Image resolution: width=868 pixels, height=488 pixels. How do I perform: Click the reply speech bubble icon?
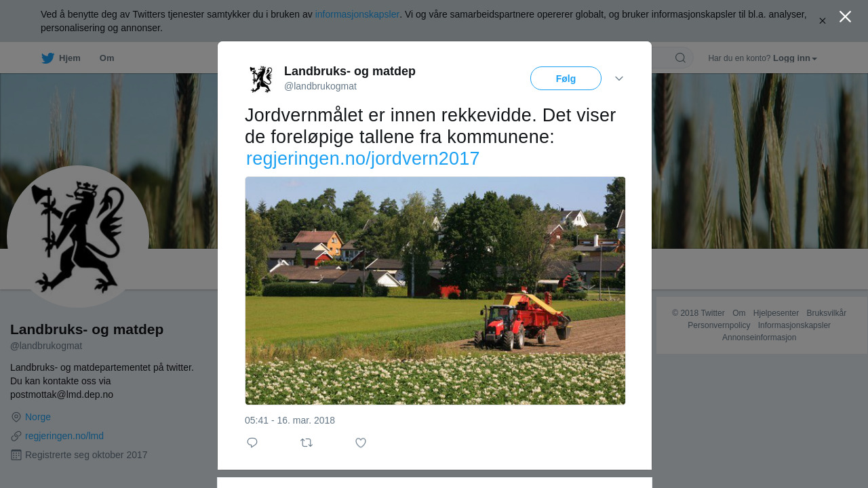tap(252, 443)
